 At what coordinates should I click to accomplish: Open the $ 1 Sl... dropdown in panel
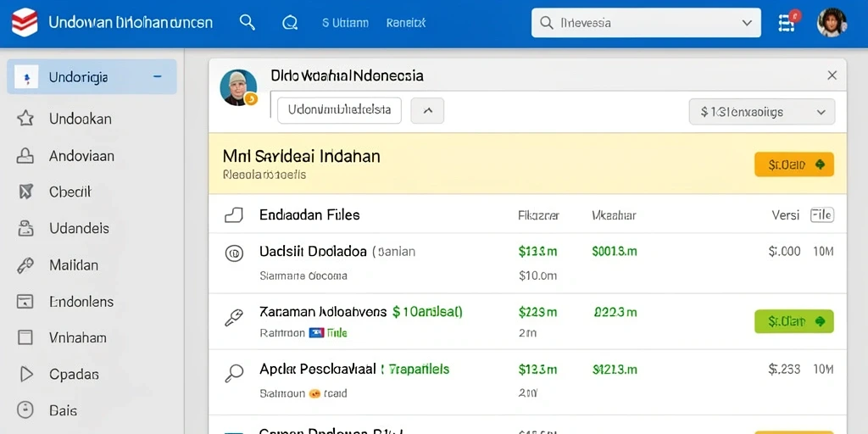[762, 112]
